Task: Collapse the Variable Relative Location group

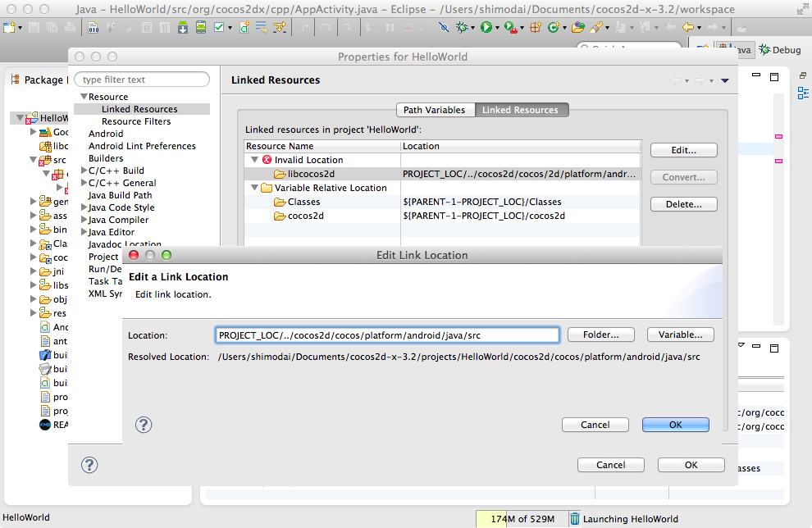Action: (254, 188)
